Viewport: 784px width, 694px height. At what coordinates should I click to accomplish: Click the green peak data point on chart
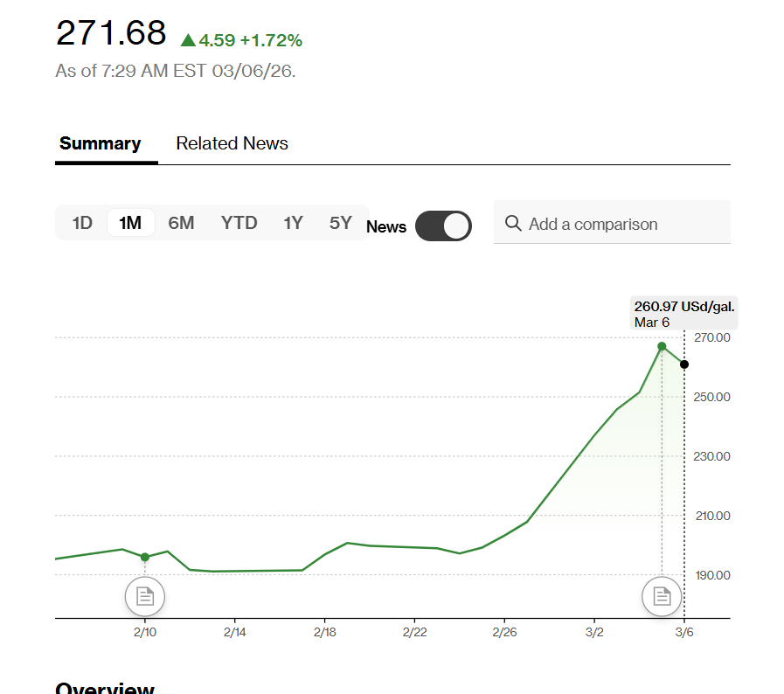coord(662,346)
